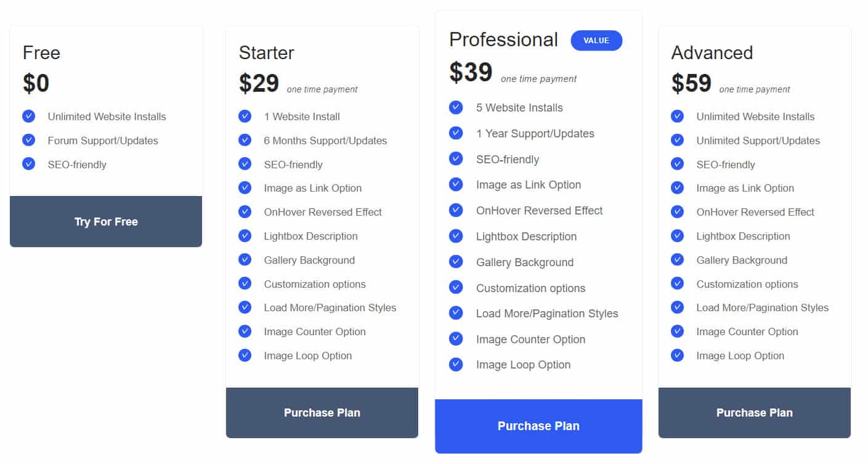Click the $59 Advanced price

pyautogui.click(x=691, y=83)
